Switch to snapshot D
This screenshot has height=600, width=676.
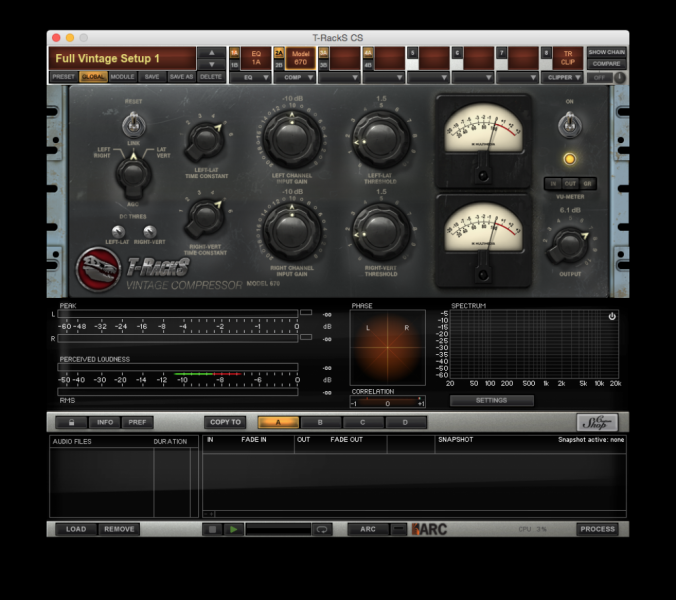point(405,422)
